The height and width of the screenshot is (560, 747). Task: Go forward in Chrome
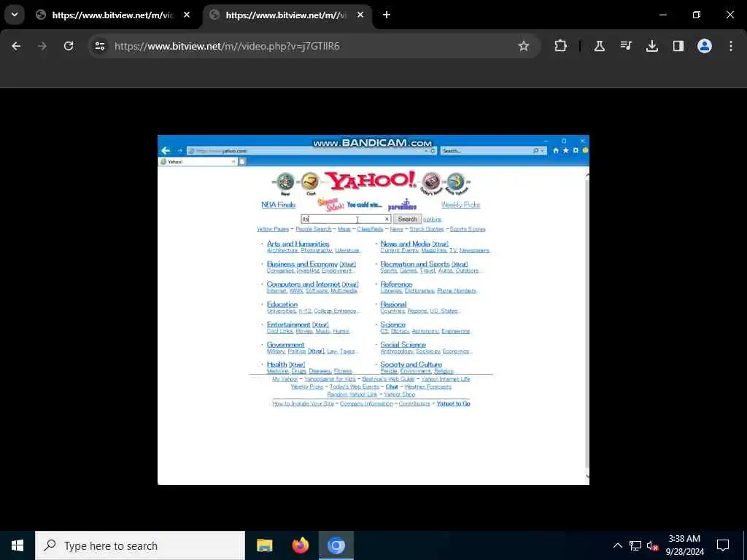coord(42,46)
